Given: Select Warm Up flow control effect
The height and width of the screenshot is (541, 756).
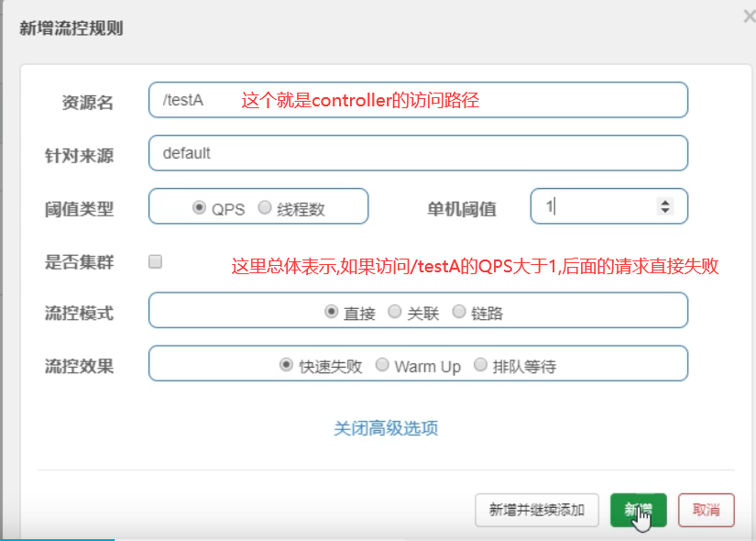Looking at the screenshot, I should click(x=382, y=365).
